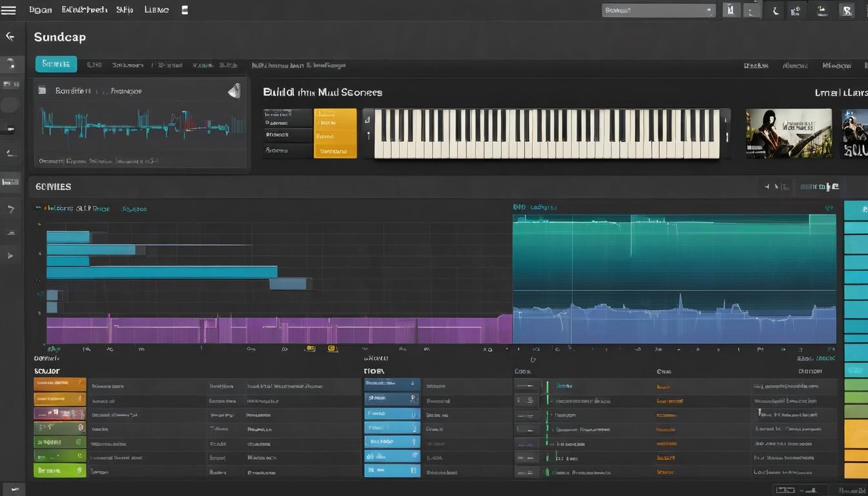Click the speaker icon in waveform panel
Screen dimensions: 868x496
[234, 91]
